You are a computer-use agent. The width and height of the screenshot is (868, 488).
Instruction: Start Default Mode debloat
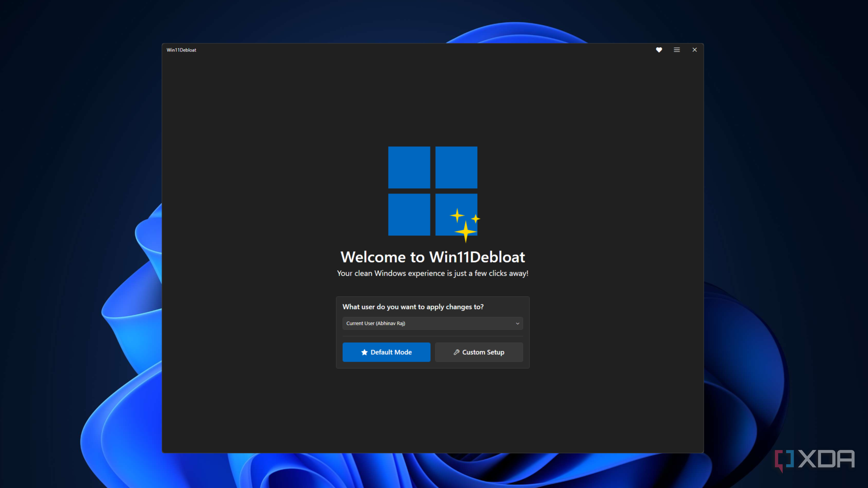click(386, 352)
